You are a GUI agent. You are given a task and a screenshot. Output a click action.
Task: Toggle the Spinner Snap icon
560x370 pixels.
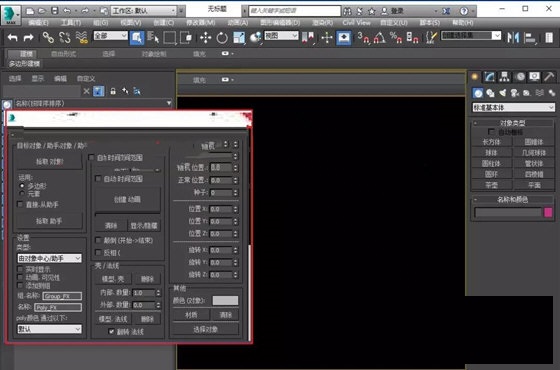click(412, 37)
